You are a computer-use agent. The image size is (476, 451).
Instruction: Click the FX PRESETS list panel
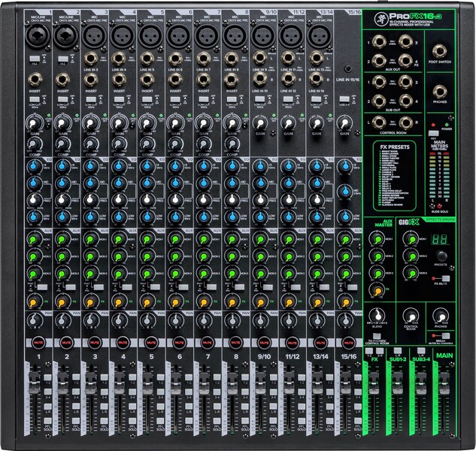(x=394, y=175)
